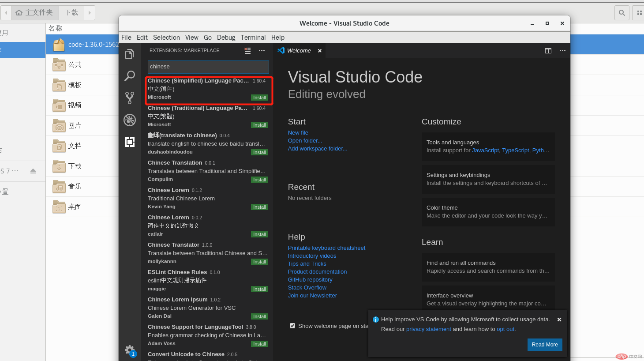Open Find and run all commands card
This screenshot has width=644, height=361.
[x=488, y=267]
